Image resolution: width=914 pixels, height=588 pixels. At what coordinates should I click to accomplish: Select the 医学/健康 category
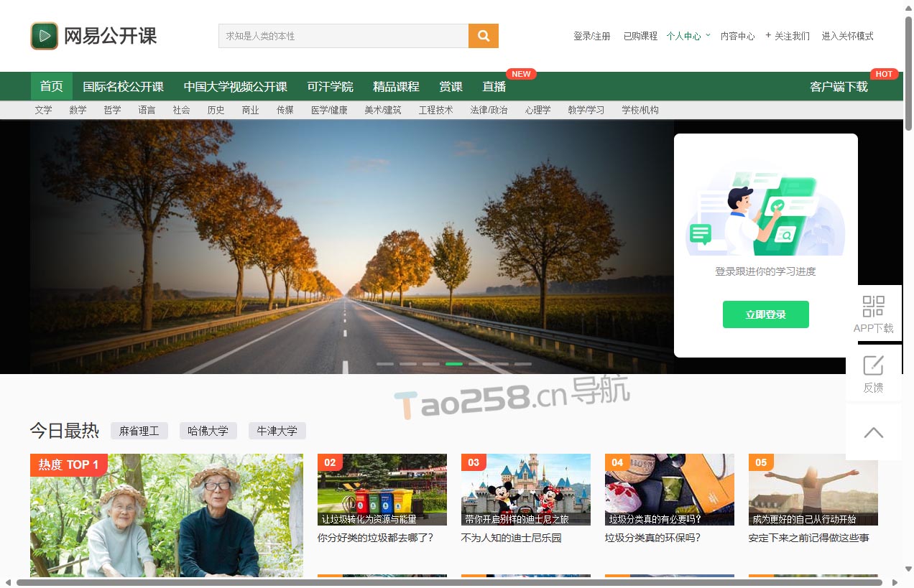coord(329,110)
